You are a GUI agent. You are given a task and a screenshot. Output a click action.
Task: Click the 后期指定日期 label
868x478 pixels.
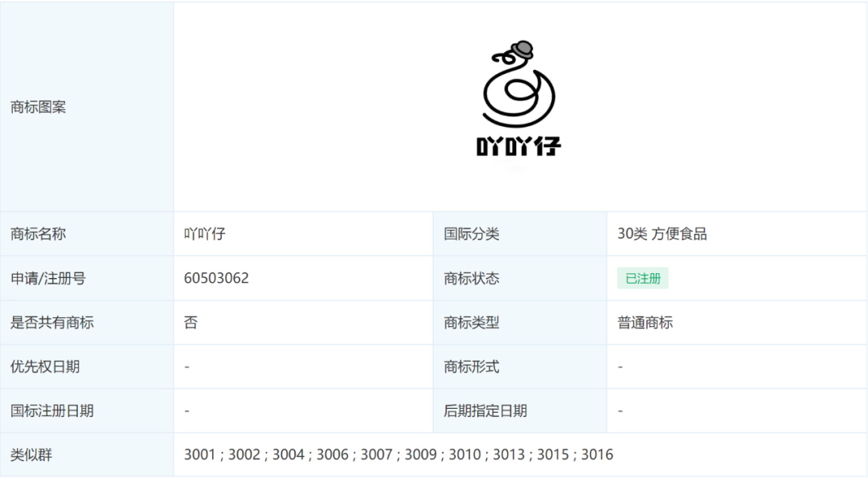485,411
